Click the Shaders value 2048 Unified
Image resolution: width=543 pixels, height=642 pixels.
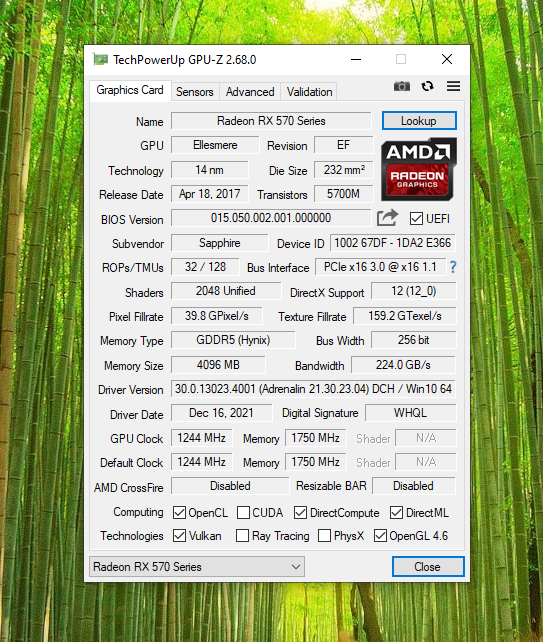click(x=226, y=291)
